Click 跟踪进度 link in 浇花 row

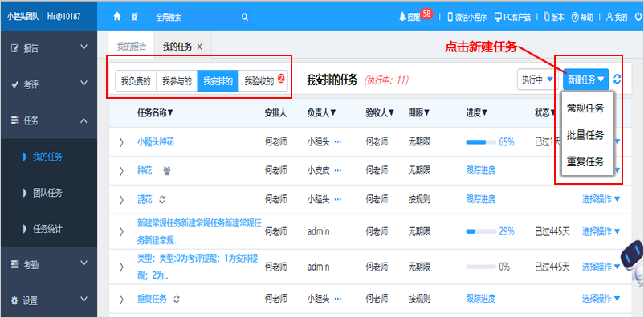tap(480, 199)
